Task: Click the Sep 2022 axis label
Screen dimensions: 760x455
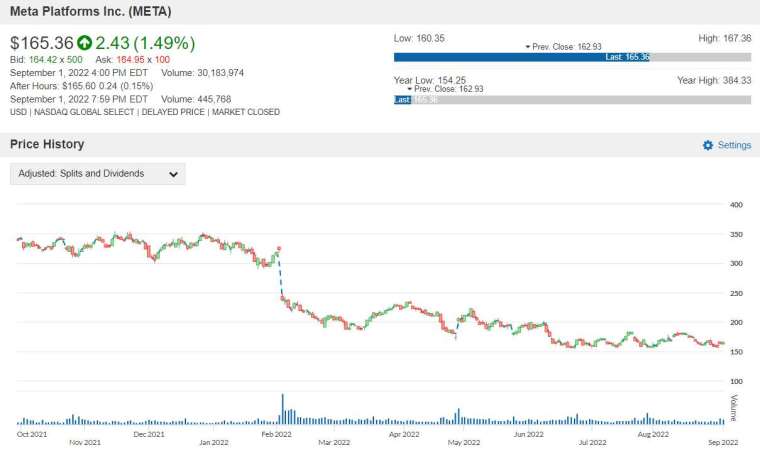Action: (x=723, y=442)
